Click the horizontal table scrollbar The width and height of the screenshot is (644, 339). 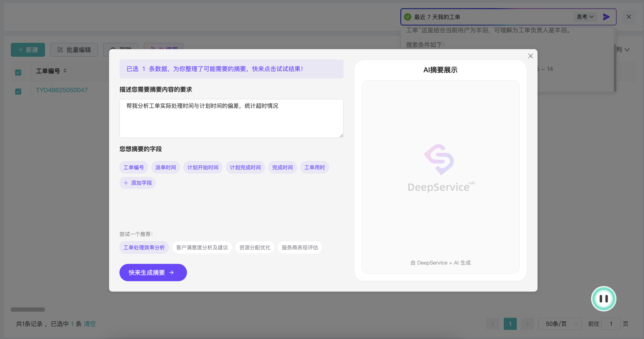[28, 310]
